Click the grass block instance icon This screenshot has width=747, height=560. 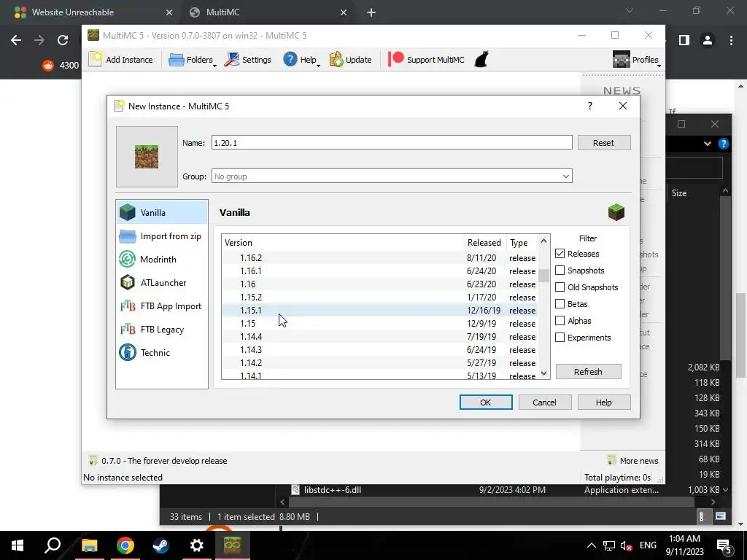[147, 157]
